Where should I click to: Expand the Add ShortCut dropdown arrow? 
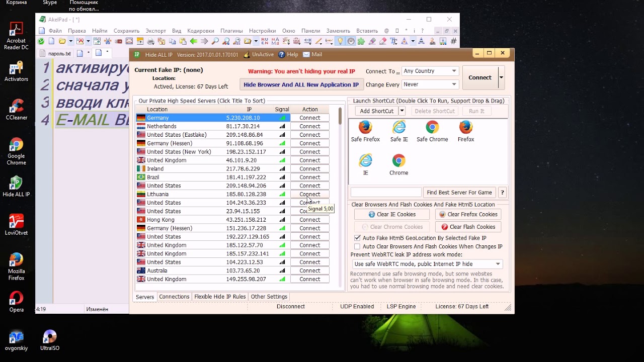401,111
